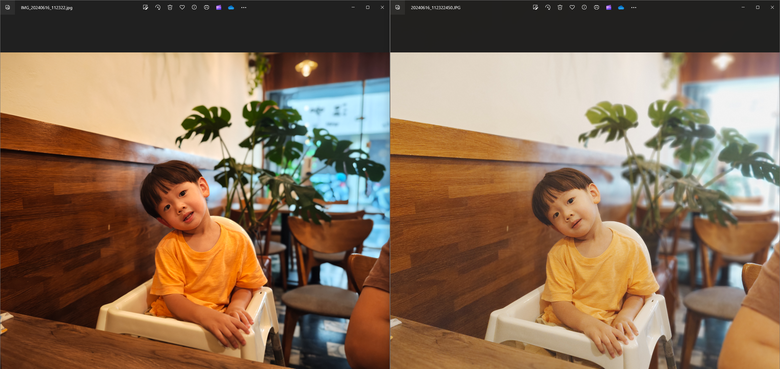
Task: Click the Photos gallery icon in the left window
Action: tap(7, 7)
